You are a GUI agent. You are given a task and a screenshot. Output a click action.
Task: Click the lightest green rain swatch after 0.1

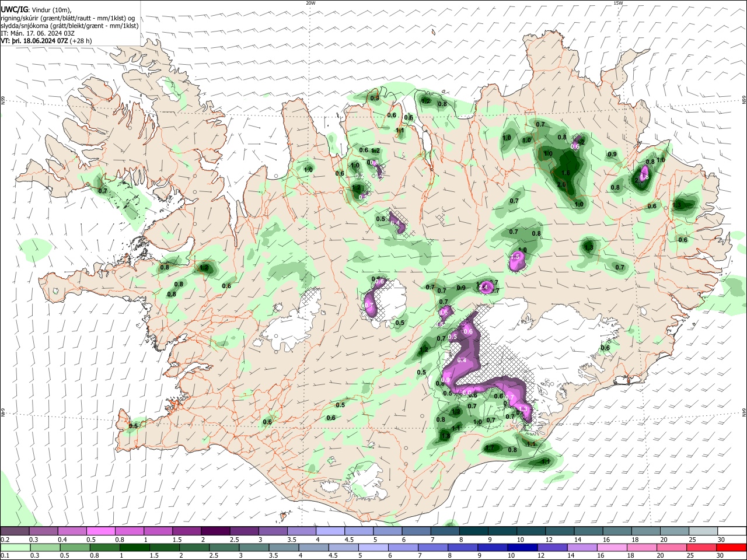[x=15, y=547]
